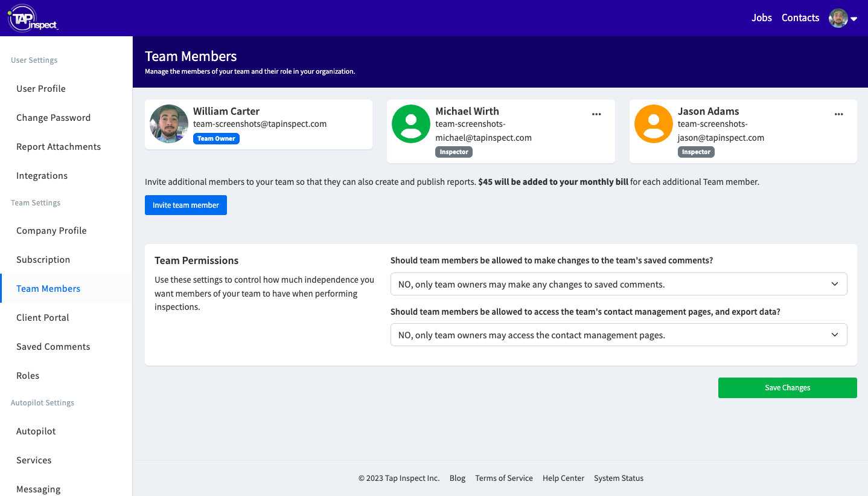868x496 pixels.
Task: Open the options menu for Jason Adams
Action: 839,114
